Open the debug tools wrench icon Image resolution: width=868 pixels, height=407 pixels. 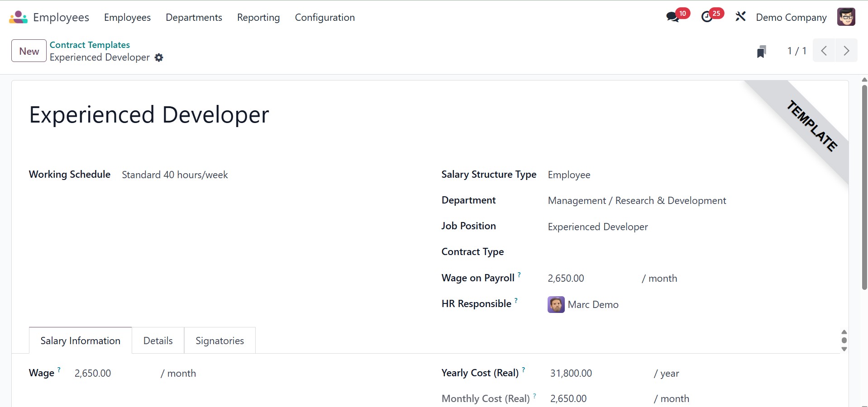click(x=740, y=17)
